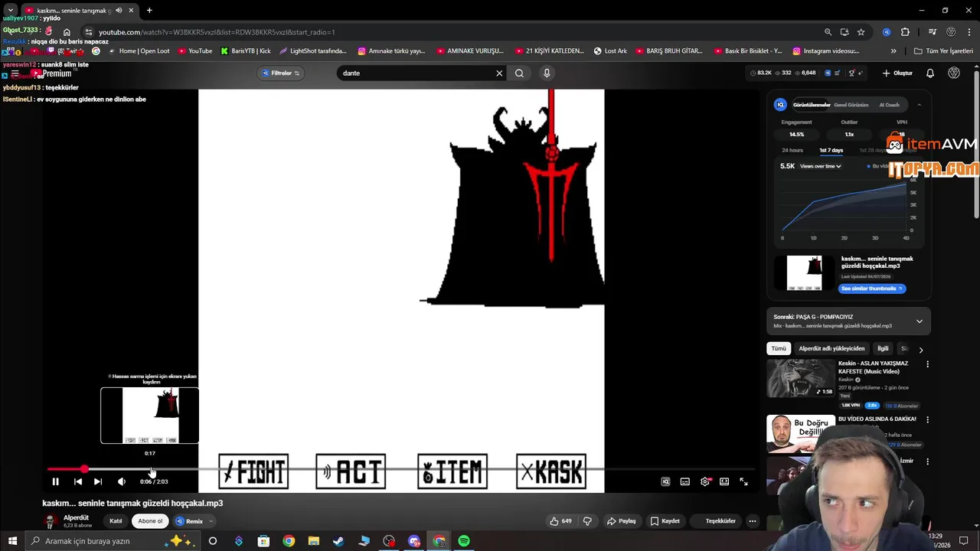This screenshot has height=551, width=980.
Task: Open Steam from the taskbar
Action: [338, 541]
